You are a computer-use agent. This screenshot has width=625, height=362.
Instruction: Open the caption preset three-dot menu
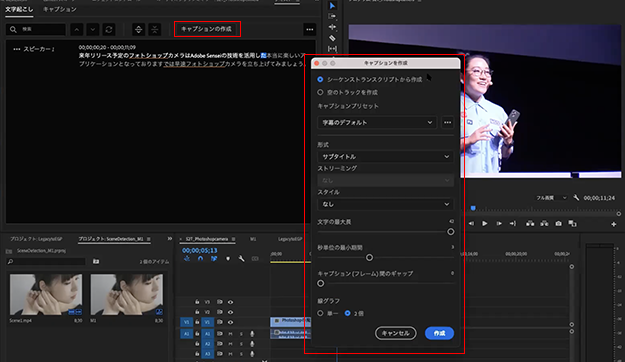pos(448,122)
